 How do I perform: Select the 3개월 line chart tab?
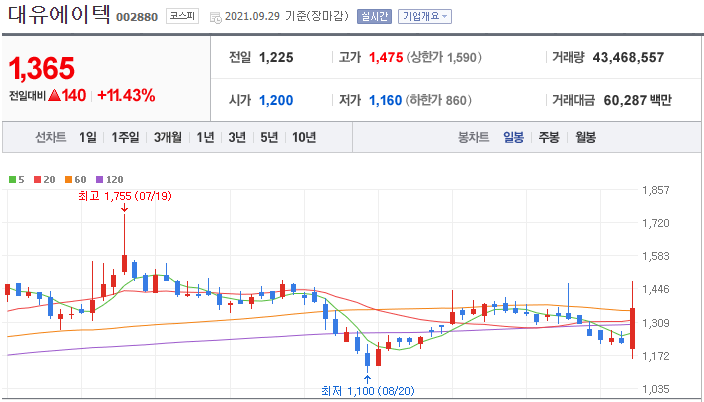click(167, 137)
